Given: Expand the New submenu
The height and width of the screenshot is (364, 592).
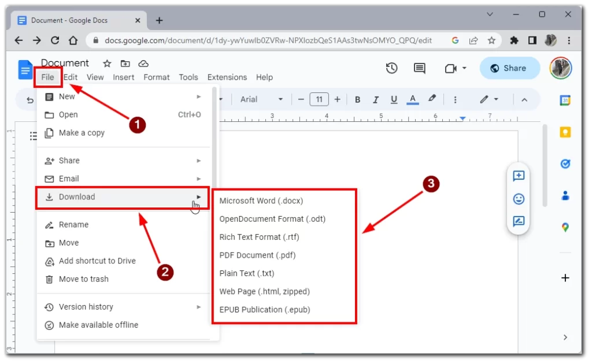Looking at the screenshot, I should click(x=124, y=96).
